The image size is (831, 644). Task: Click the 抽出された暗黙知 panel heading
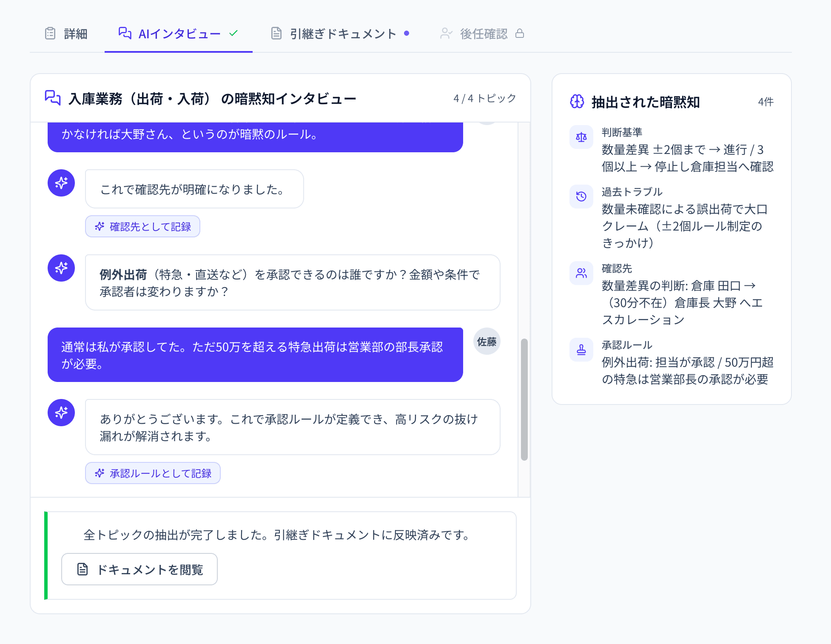click(646, 102)
